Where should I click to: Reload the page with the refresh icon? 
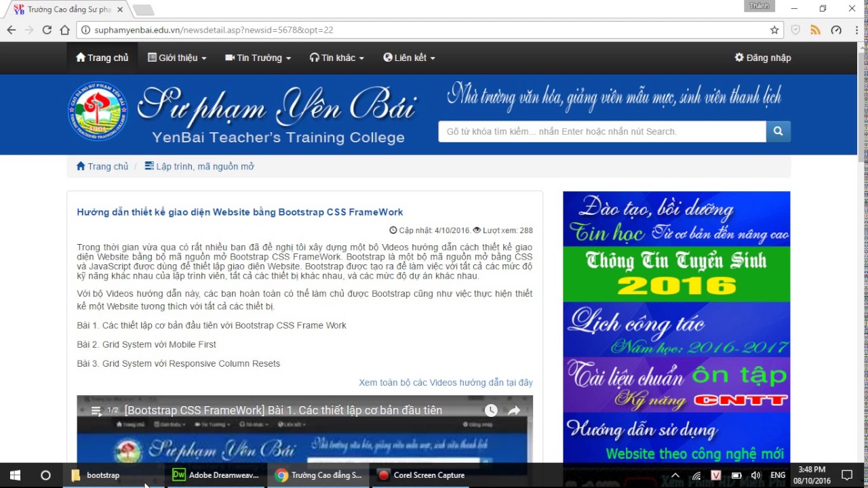47,30
